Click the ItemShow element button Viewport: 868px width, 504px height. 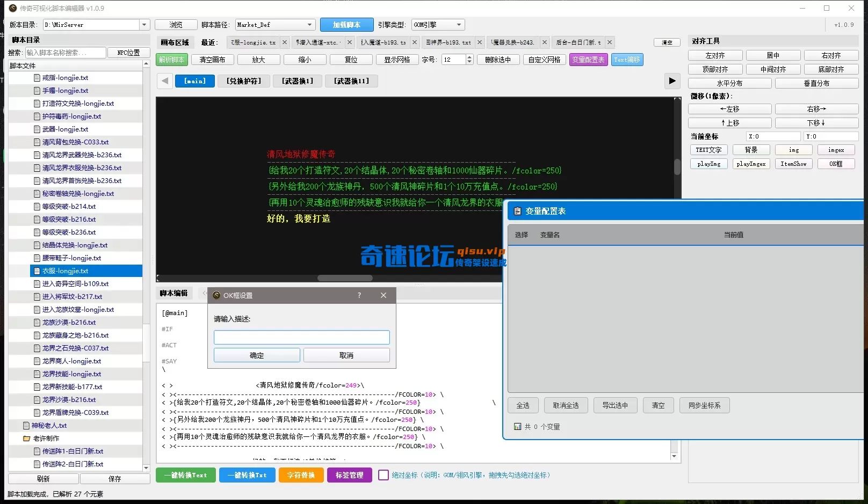coord(793,164)
